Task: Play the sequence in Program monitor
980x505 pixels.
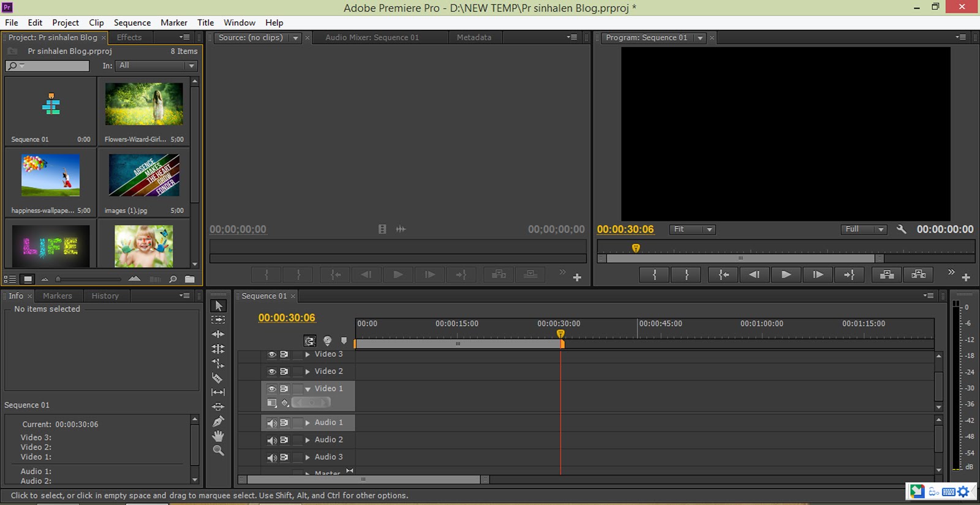Action: coord(786,275)
